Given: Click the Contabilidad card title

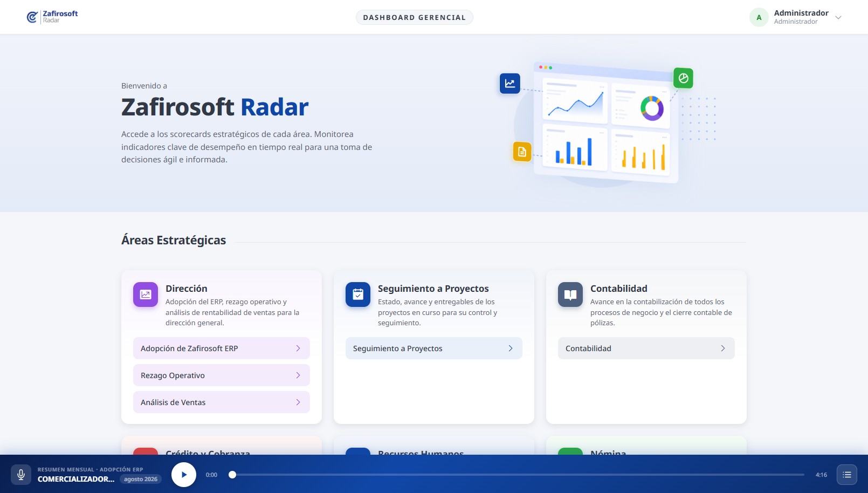Looking at the screenshot, I should [x=619, y=289].
